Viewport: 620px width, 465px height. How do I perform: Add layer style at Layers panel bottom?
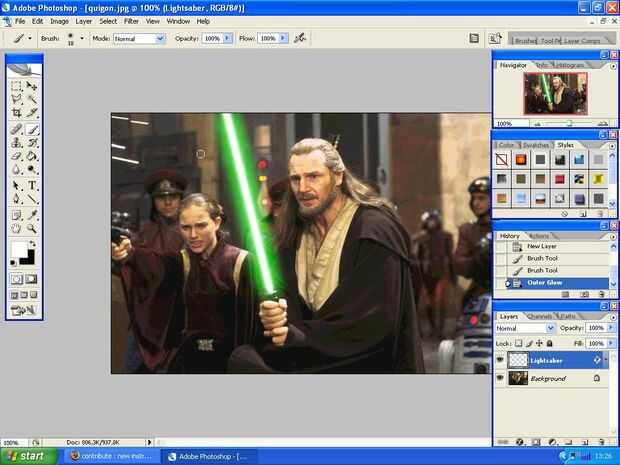(520, 442)
